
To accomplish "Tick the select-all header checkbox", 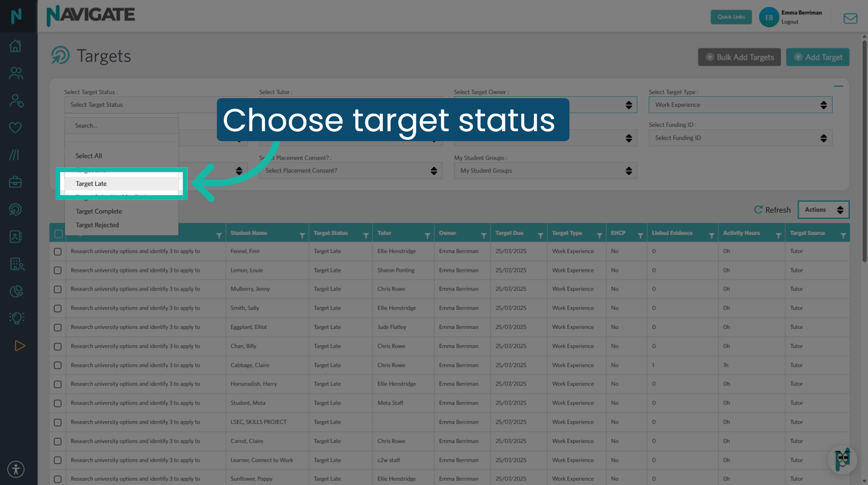I will (58, 234).
